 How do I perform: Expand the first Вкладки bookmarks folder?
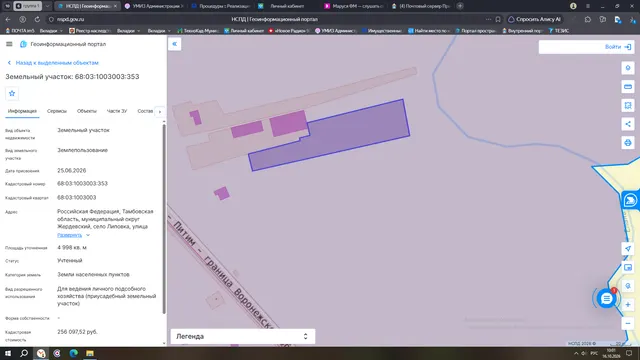click(x=51, y=31)
